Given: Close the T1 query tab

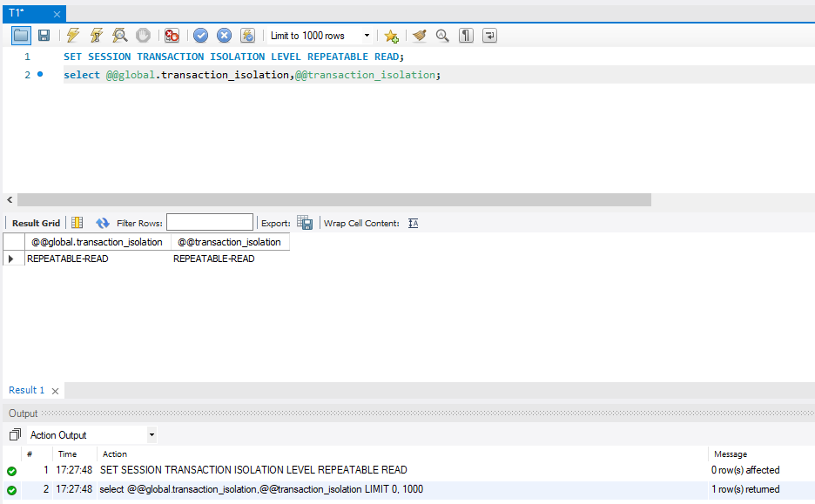Looking at the screenshot, I should (57, 15).
